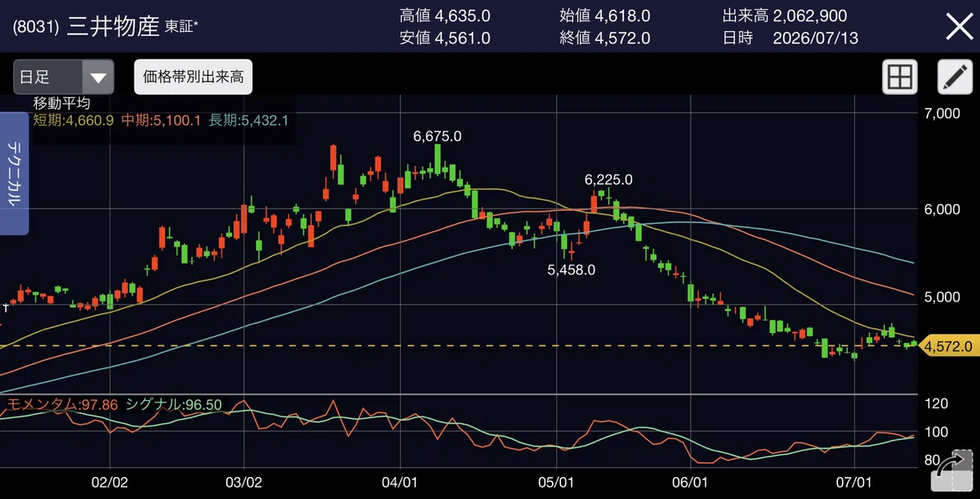Screen dimensions: 980x499
Task: Tap the 6,000 price axis label
Action: coord(942,209)
